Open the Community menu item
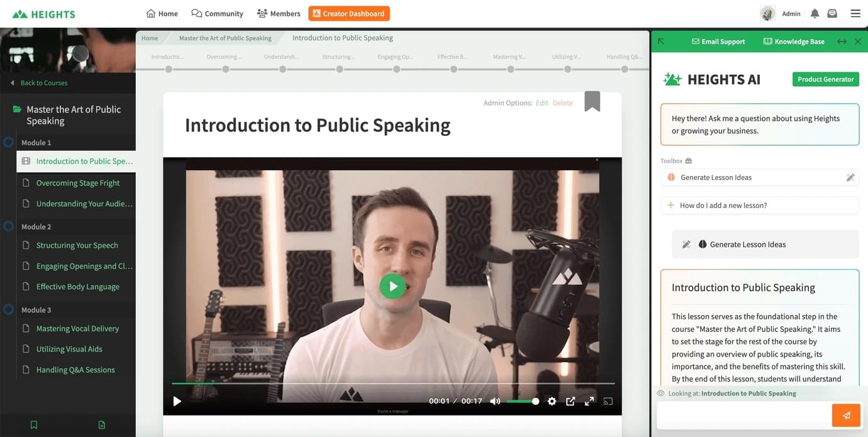Screen dimensions: 868x437 [217, 13]
